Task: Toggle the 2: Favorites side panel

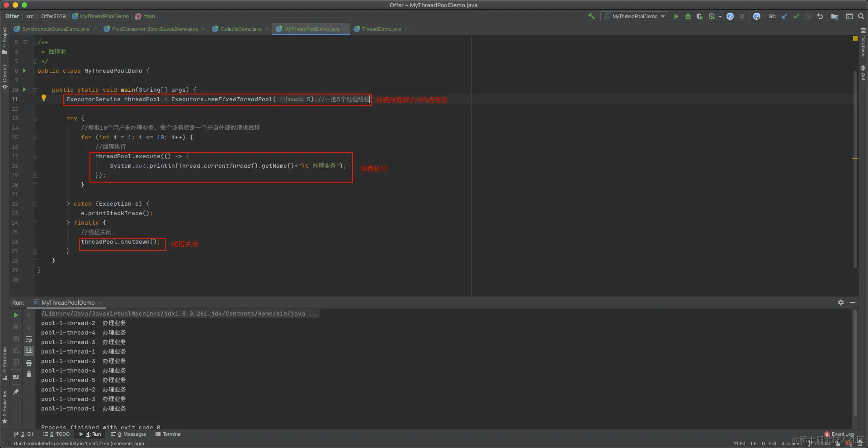Action: (x=5, y=407)
